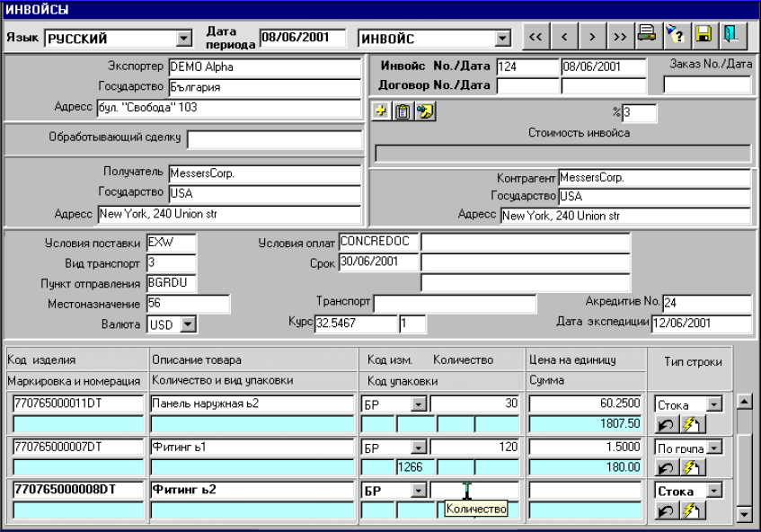This screenshot has width=761, height=532.
Task: Click Условия оплат field CONCREDOC
Action: point(378,241)
